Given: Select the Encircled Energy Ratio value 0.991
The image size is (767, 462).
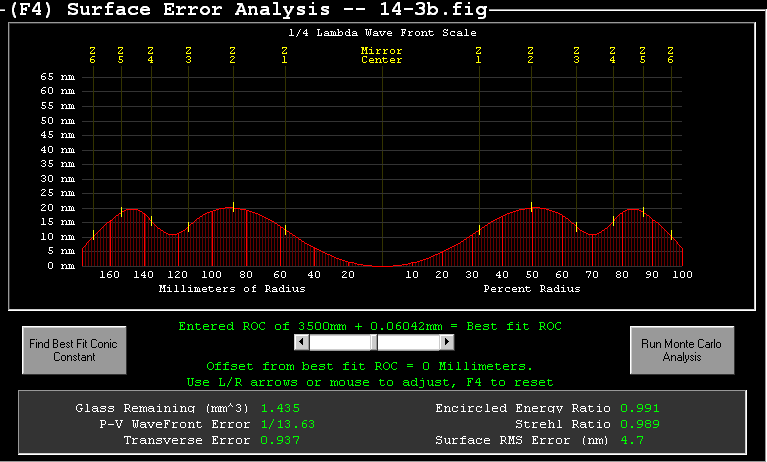Looking at the screenshot, I should [x=639, y=408].
